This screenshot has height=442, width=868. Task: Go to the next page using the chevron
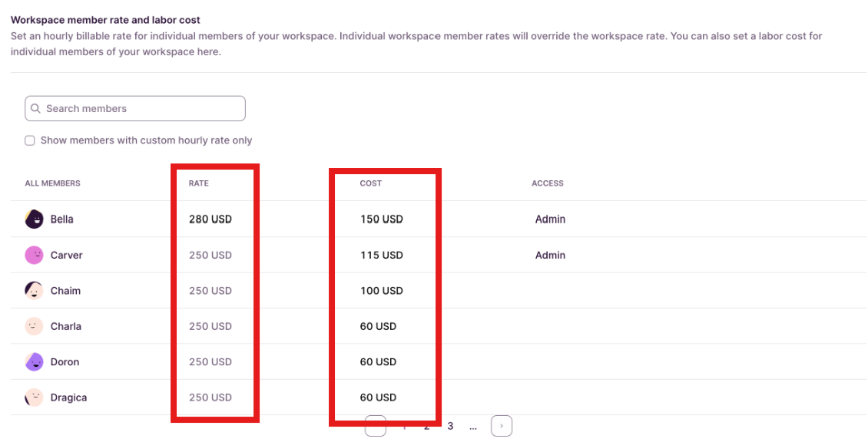click(501, 425)
